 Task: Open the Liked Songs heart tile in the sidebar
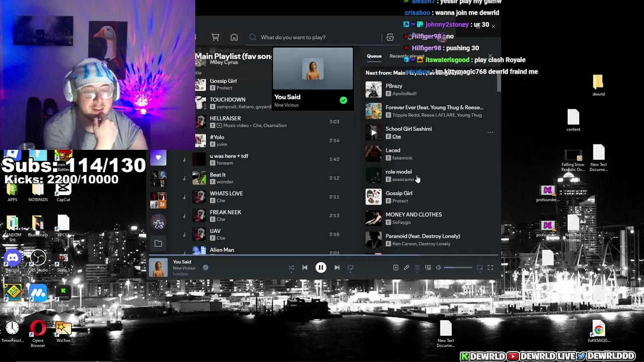tap(158, 158)
